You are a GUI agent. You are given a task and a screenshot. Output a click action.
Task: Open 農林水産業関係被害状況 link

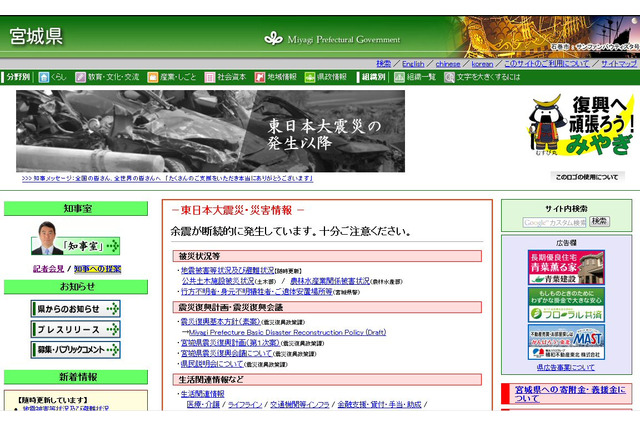(x=330, y=281)
